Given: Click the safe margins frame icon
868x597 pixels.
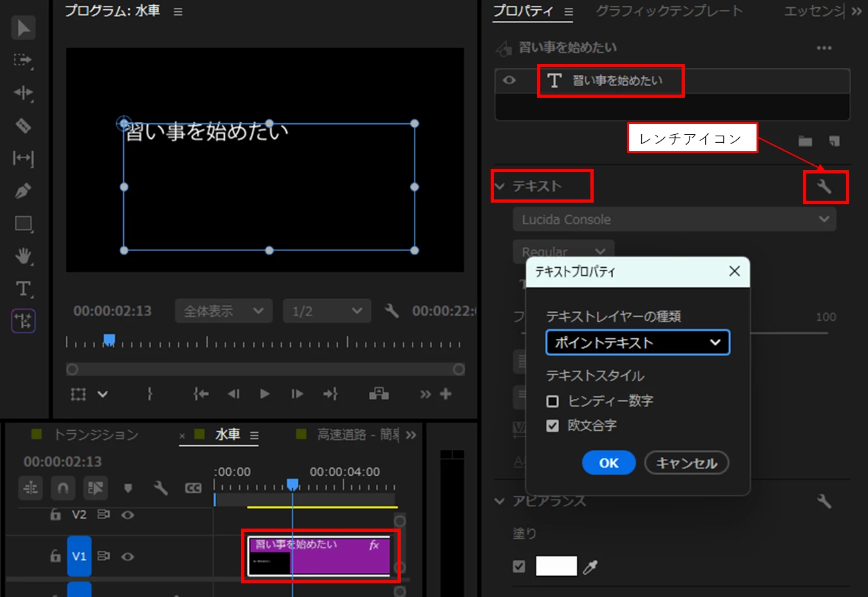Looking at the screenshot, I should pos(78,394).
